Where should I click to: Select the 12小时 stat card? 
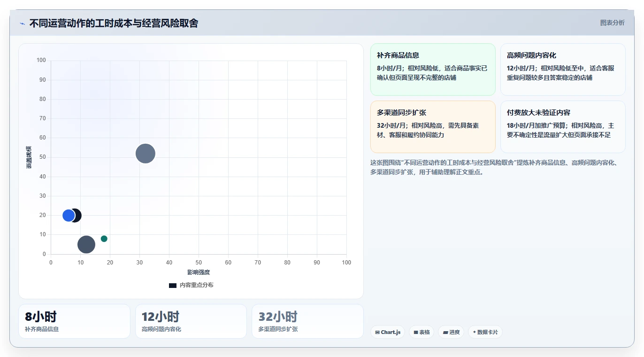(191, 321)
